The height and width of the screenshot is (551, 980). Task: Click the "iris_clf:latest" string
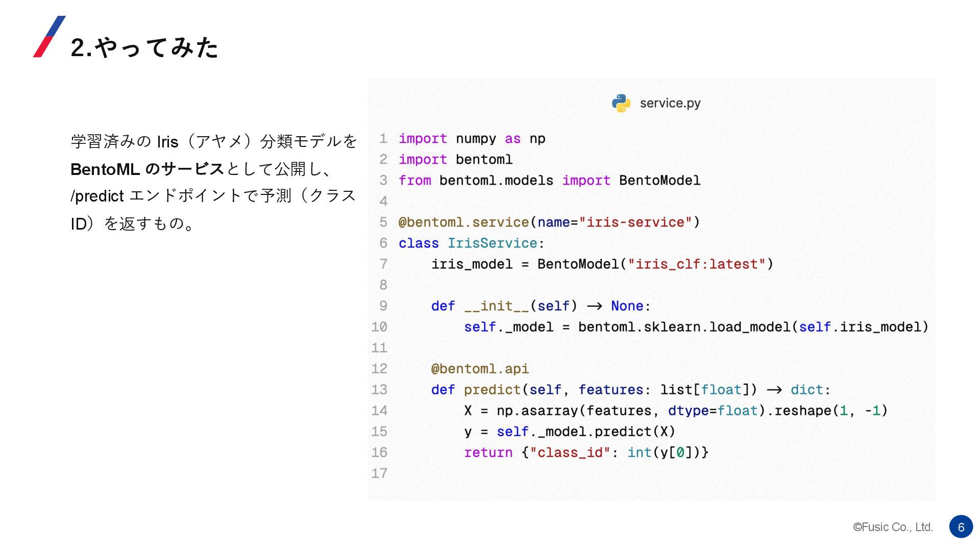696,264
